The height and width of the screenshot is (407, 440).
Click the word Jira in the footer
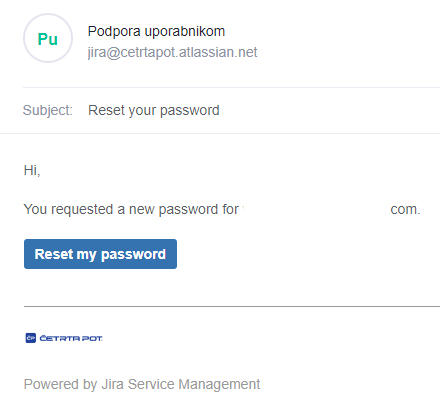point(113,384)
